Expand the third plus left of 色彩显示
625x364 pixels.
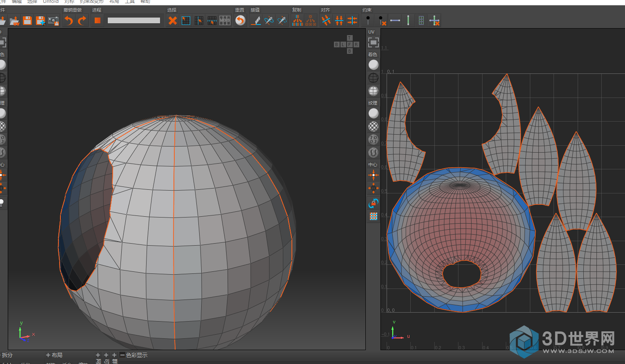click(x=114, y=355)
